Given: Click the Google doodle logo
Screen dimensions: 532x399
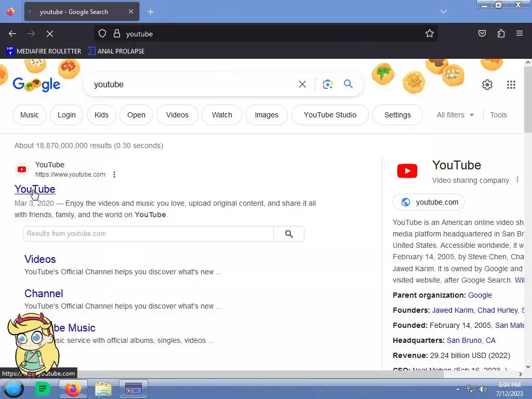Looking at the screenshot, I should [x=37, y=85].
